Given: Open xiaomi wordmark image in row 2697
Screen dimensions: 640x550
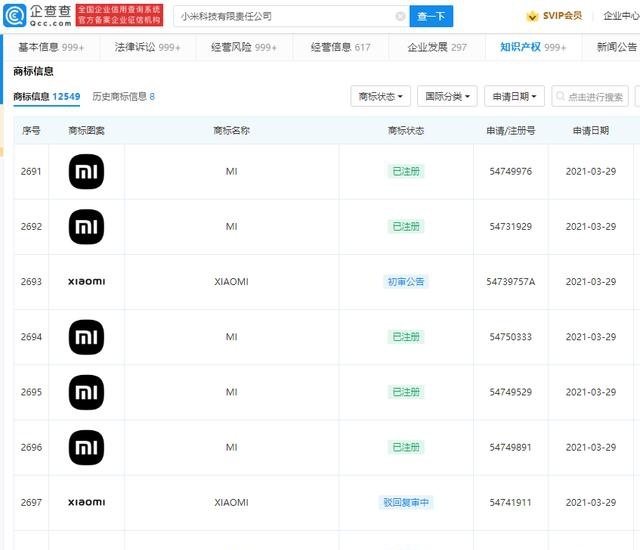Looking at the screenshot, I should coord(87,502).
